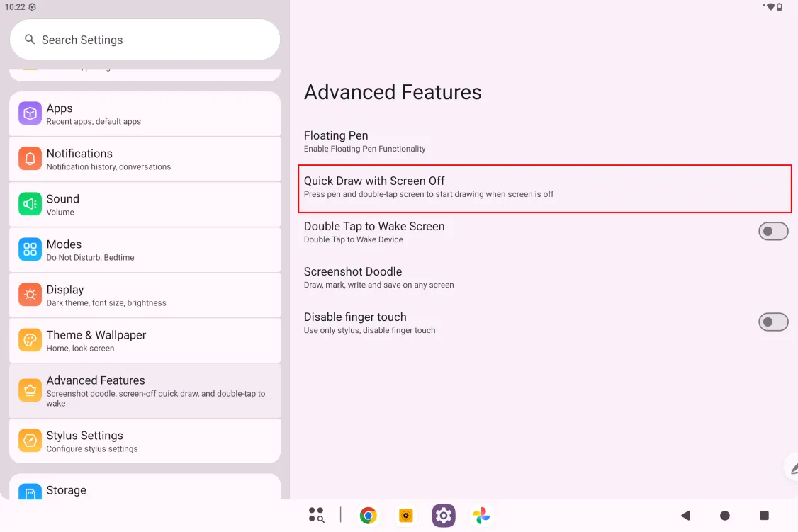Open the app drawer search icon
The height and width of the screenshot is (532, 798).
317,515
